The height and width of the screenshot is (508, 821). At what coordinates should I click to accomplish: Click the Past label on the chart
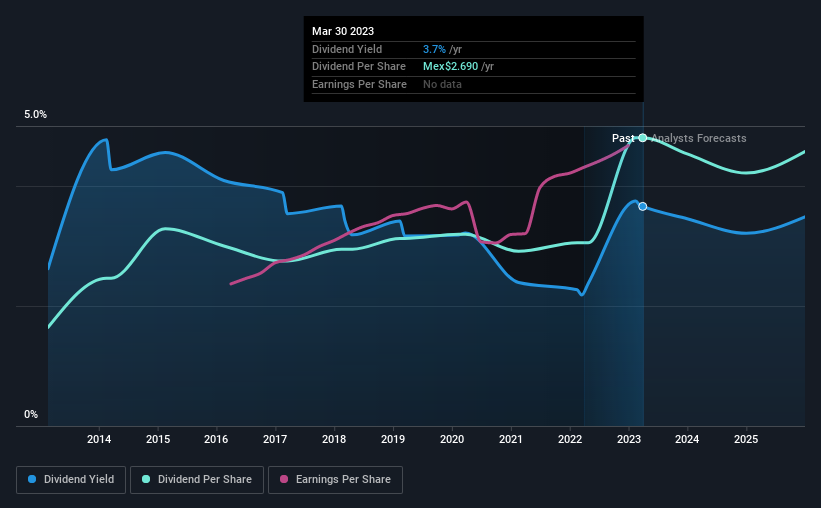point(623,138)
